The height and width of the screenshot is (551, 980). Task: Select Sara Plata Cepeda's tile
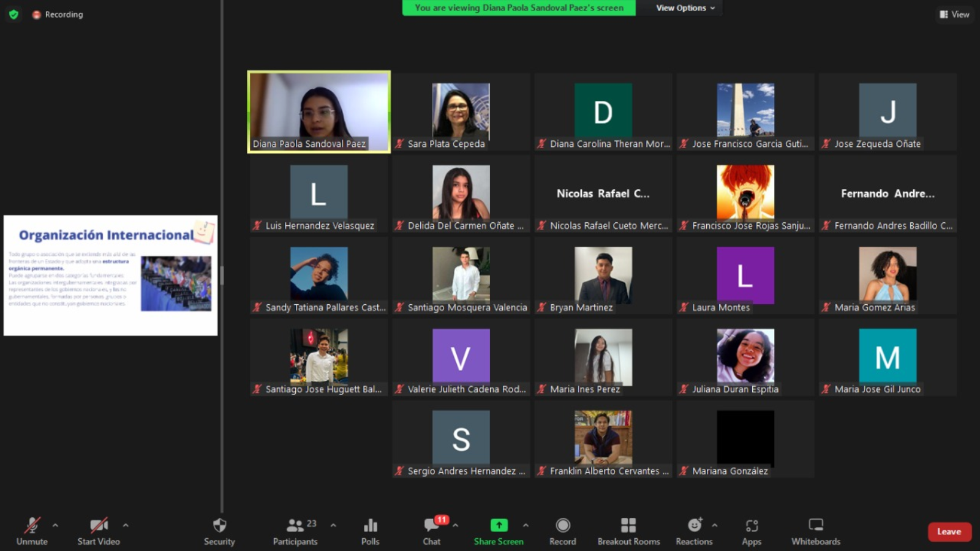coord(461,111)
